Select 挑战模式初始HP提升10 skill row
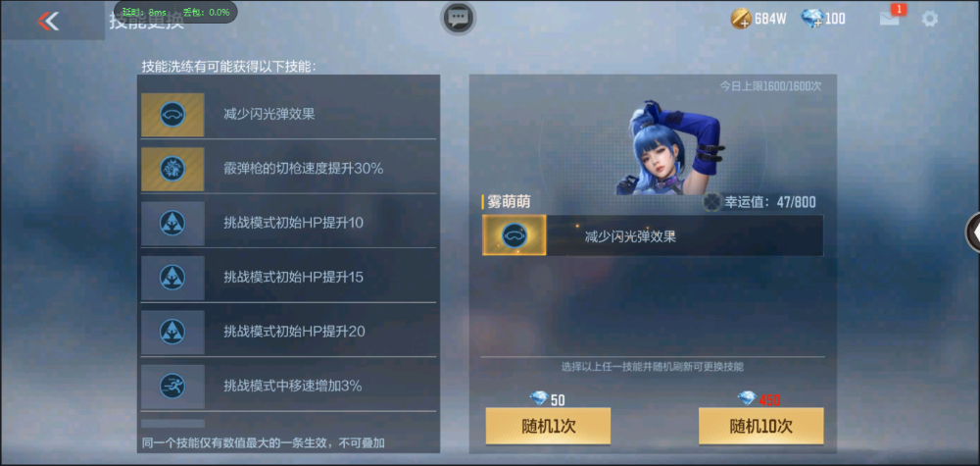980x466 pixels. 288,224
